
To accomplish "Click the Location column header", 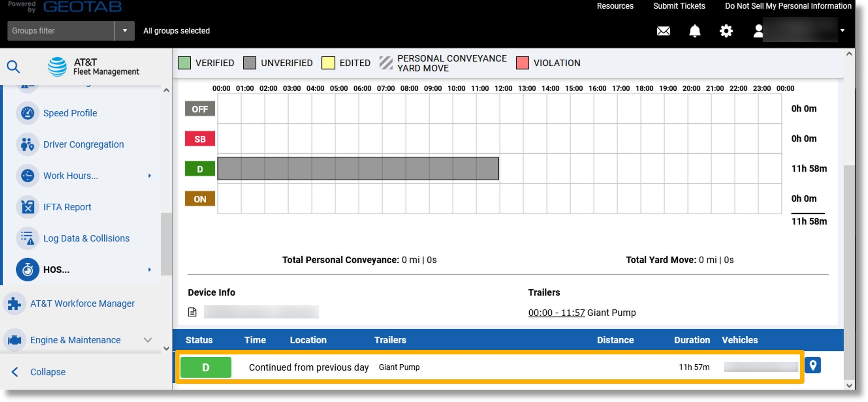I will [308, 340].
